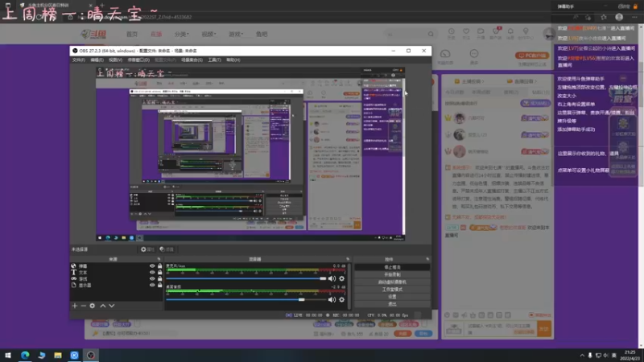Open the notification bell icon in Douyu header
644x362 pixels.
point(510,34)
